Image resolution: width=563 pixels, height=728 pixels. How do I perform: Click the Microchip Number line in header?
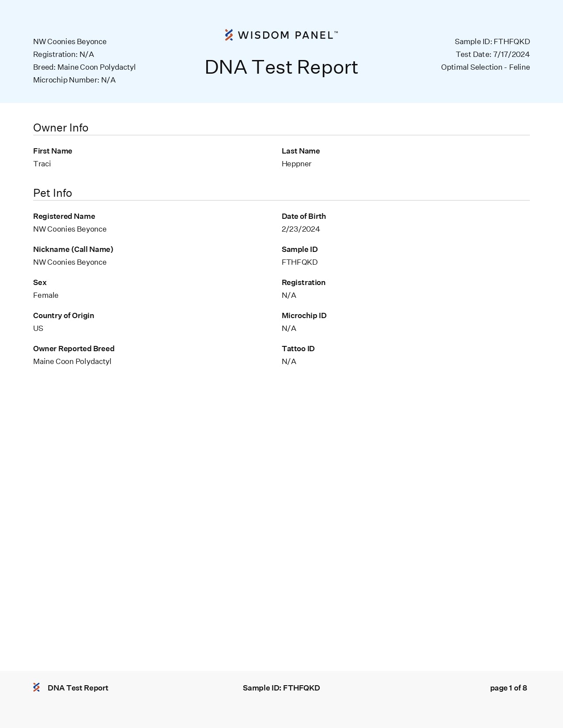click(x=74, y=80)
